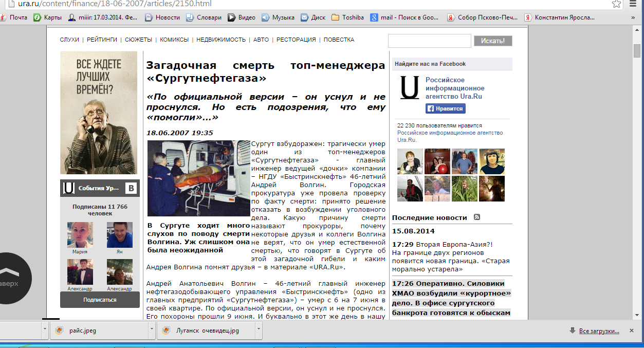644x348 pixels.
Task: Click the article headline Загадочная смерть топ-менеджера
Action: [x=266, y=72]
